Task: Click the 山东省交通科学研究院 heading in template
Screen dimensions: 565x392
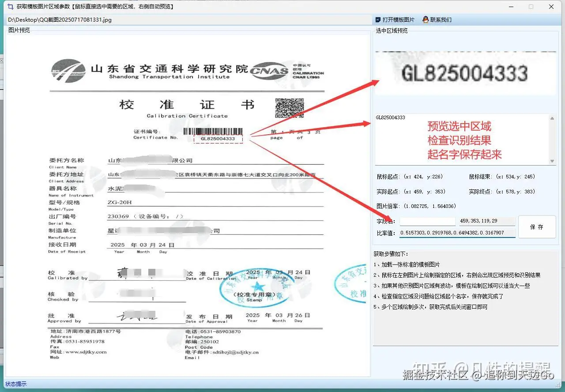Action: tap(169, 69)
